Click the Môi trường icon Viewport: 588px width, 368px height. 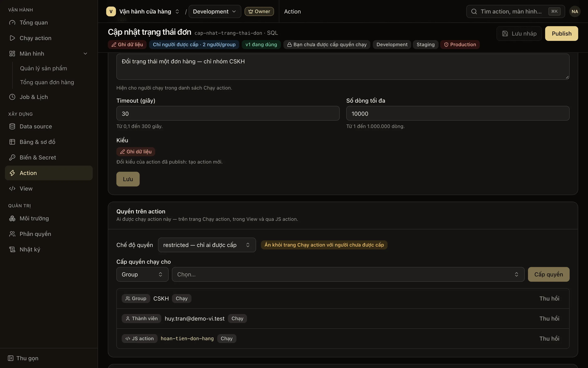(12, 218)
